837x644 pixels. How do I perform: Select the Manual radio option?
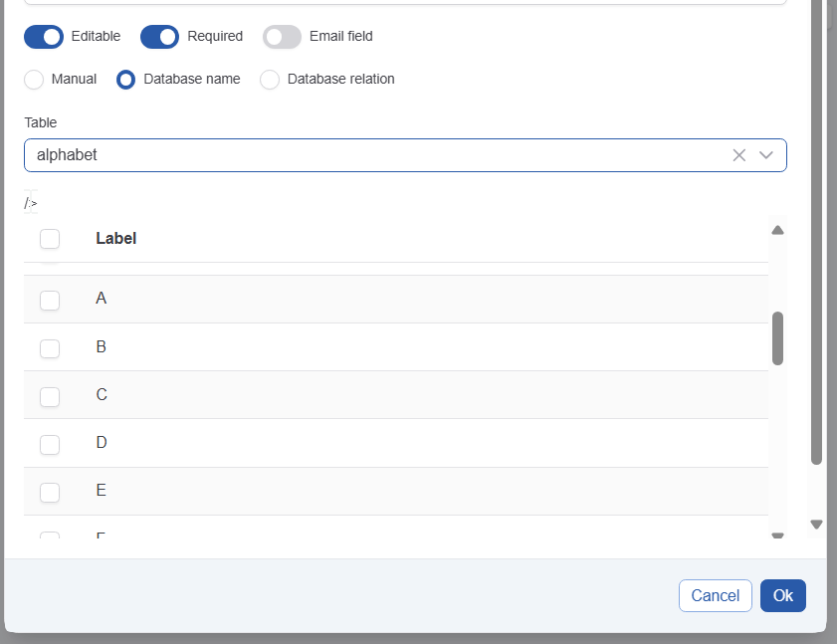[x=34, y=80]
